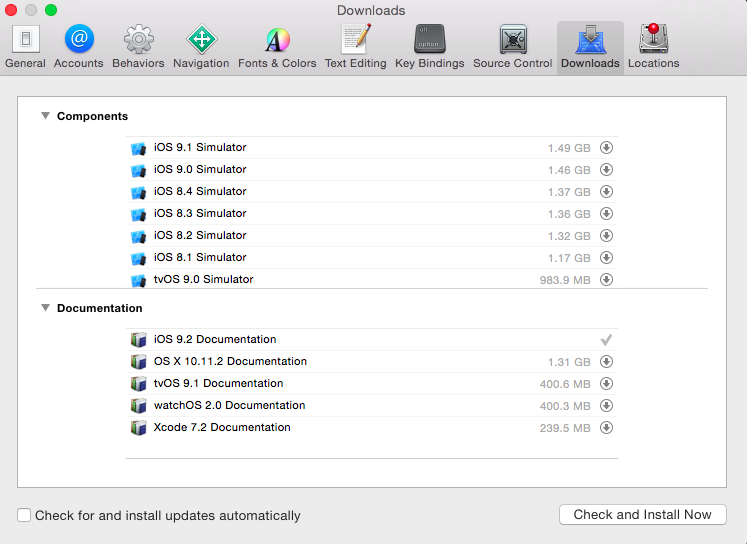
Task: Click the iOS 8.4 Simulator package icon
Action: [138, 192]
